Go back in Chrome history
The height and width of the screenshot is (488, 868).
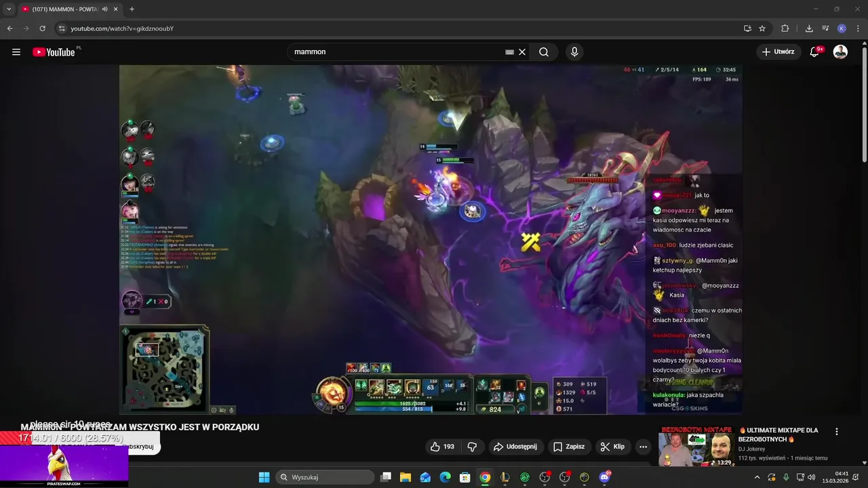9,28
